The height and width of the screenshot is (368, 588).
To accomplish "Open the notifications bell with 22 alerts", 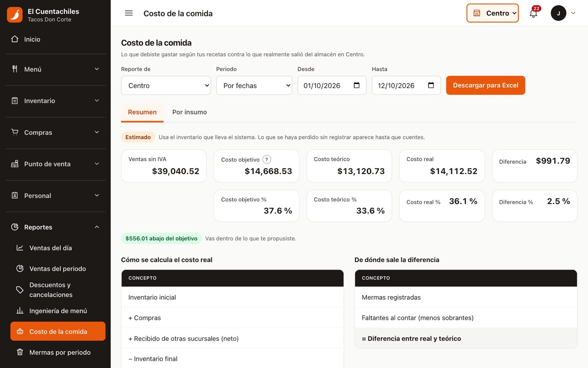I will point(534,13).
